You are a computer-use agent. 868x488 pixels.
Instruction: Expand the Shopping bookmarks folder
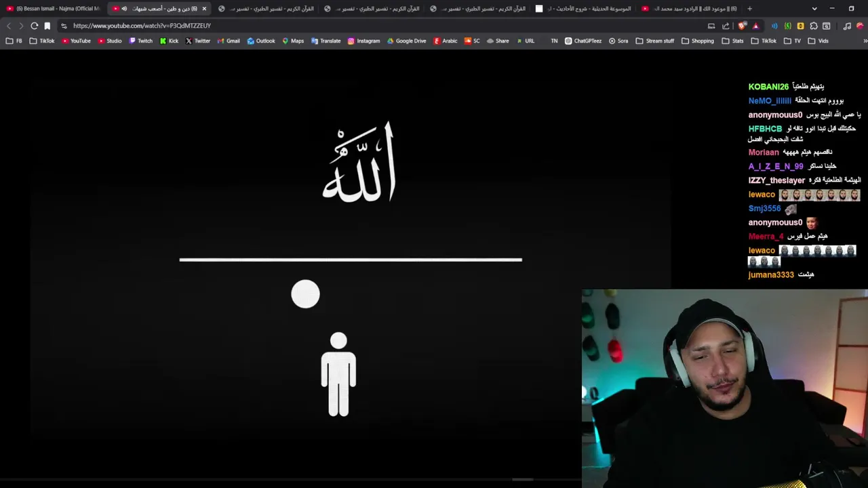pos(698,41)
